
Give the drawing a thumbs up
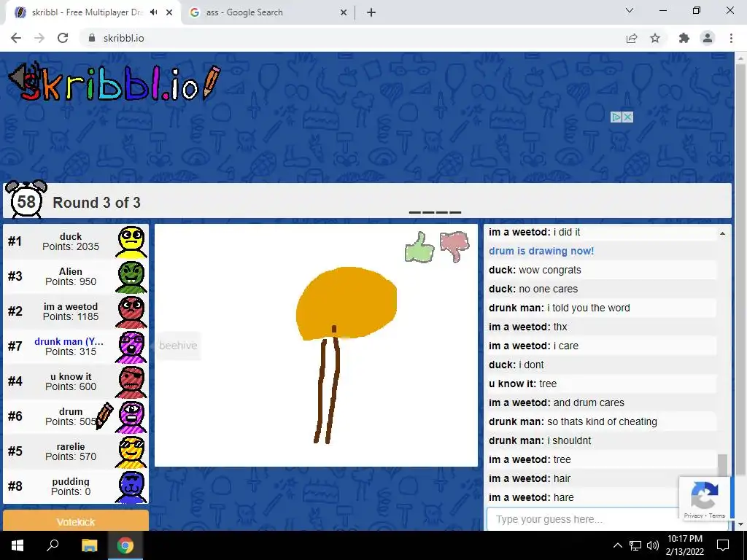419,248
